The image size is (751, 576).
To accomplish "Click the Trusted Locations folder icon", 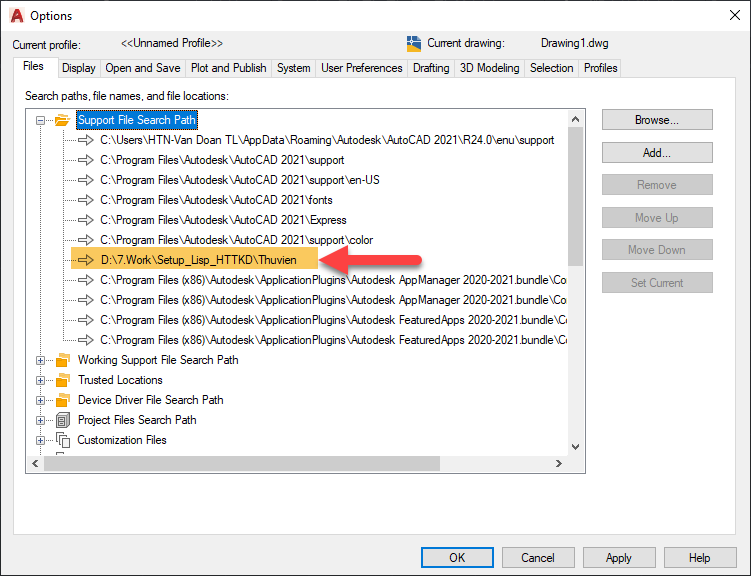I will click(x=62, y=380).
